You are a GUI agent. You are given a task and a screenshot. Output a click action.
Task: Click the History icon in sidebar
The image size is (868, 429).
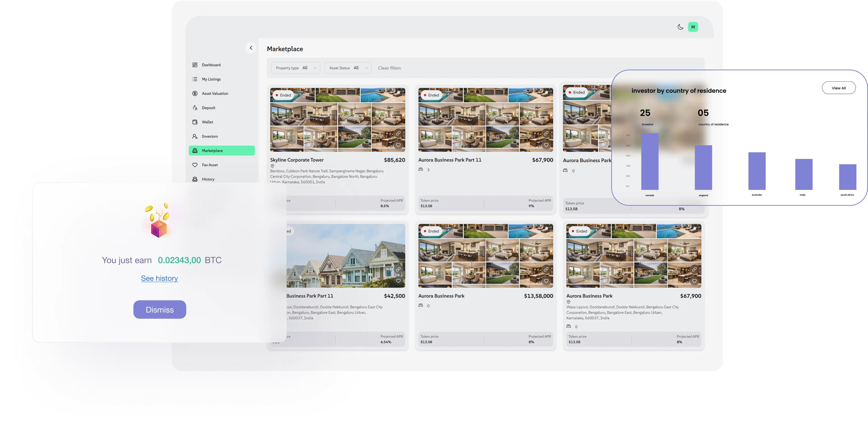(195, 179)
